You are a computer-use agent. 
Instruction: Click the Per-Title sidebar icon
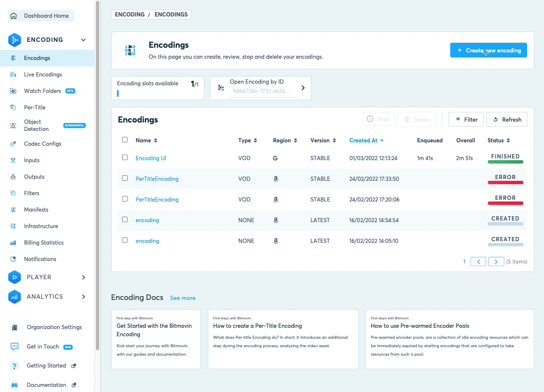[x=13, y=107]
